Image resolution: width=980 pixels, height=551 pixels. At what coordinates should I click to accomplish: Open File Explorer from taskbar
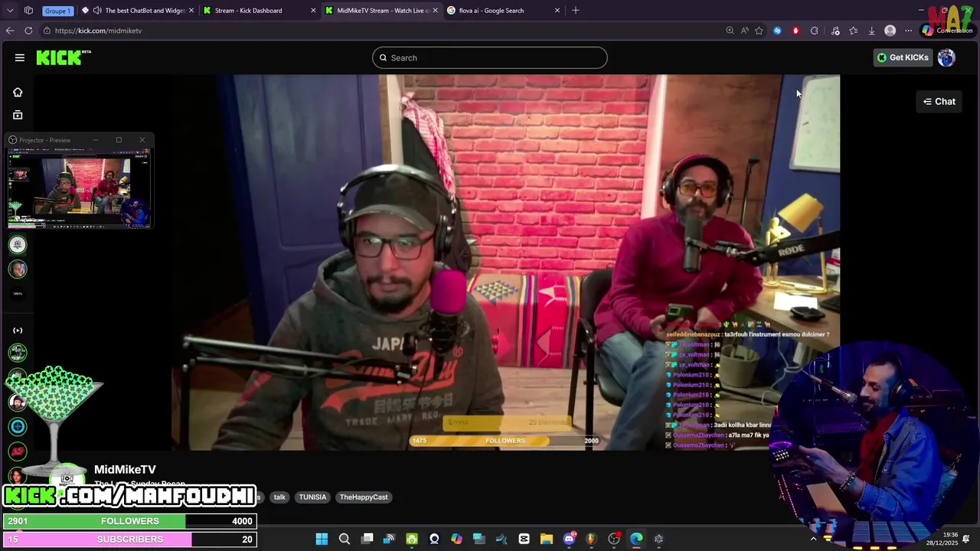click(x=546, y=539)
